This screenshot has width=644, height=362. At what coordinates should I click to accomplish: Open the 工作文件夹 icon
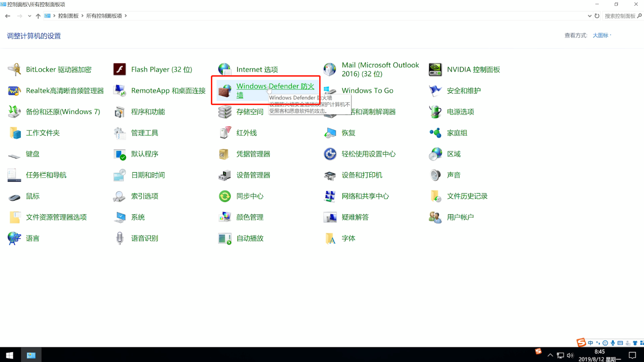click(15, 133)
